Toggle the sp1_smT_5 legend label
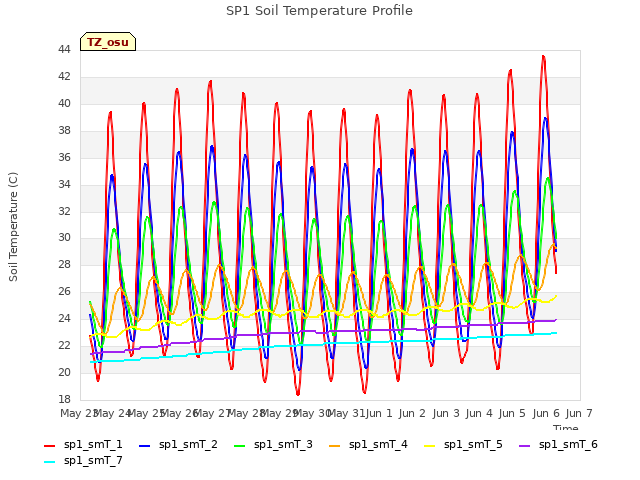This screenshot has height=480, width=640. coord(473,444)
